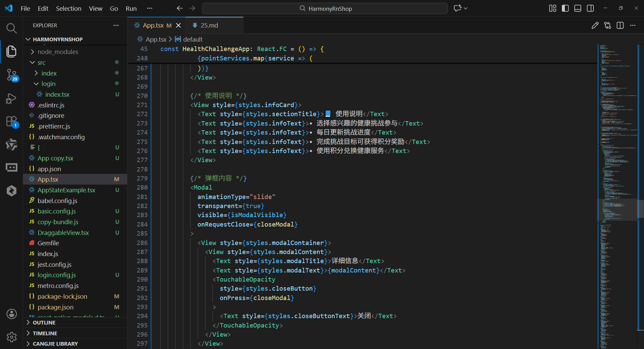Open the Run and Debug view
Screen dimensions: 644x349
11,98
